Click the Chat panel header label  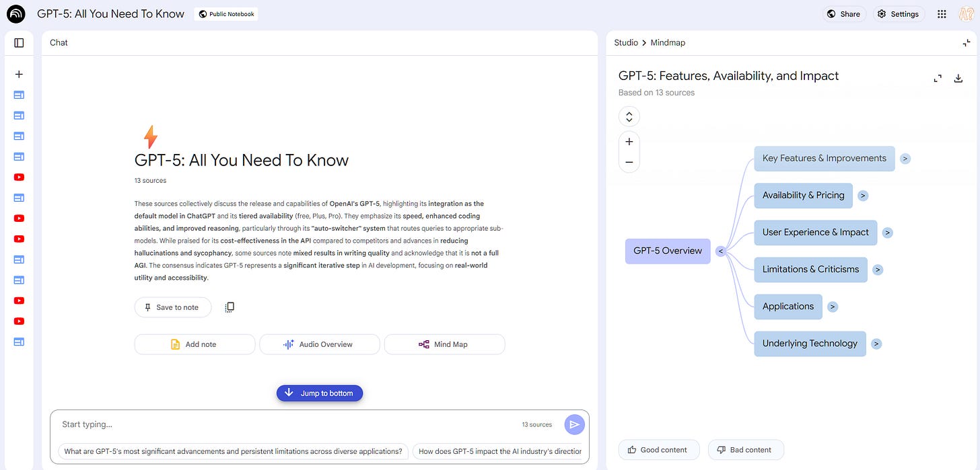[x=59, y=42]
